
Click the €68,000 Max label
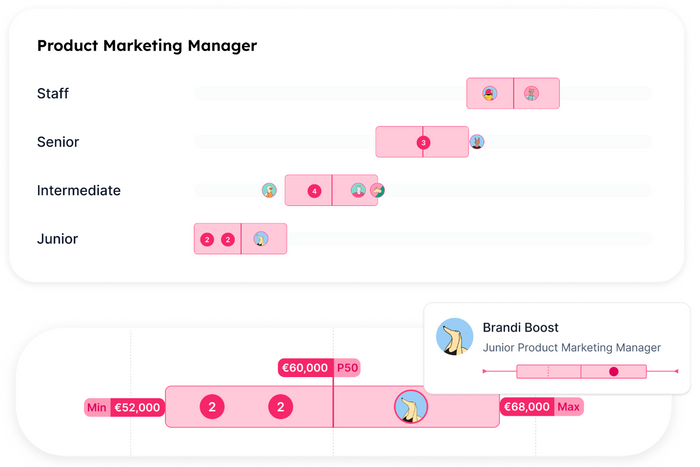[x=542, y=407]
